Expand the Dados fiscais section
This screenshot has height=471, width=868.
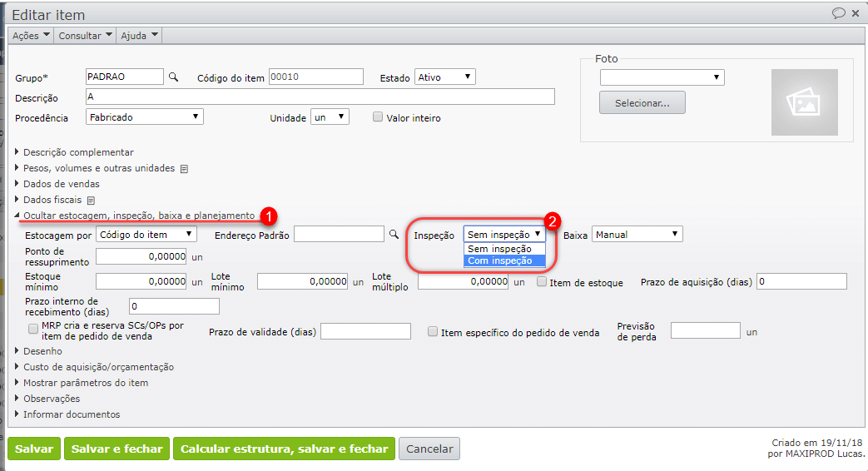(x=52, y=200)
